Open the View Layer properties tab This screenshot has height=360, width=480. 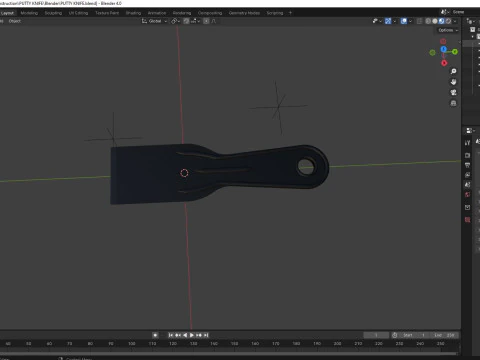click(468, 175)
